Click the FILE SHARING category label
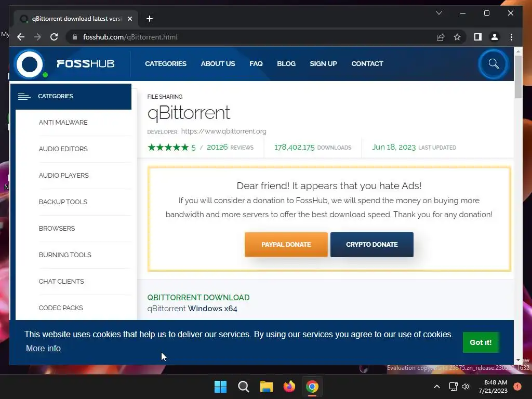The image size is (532, 399). [165, 97]
